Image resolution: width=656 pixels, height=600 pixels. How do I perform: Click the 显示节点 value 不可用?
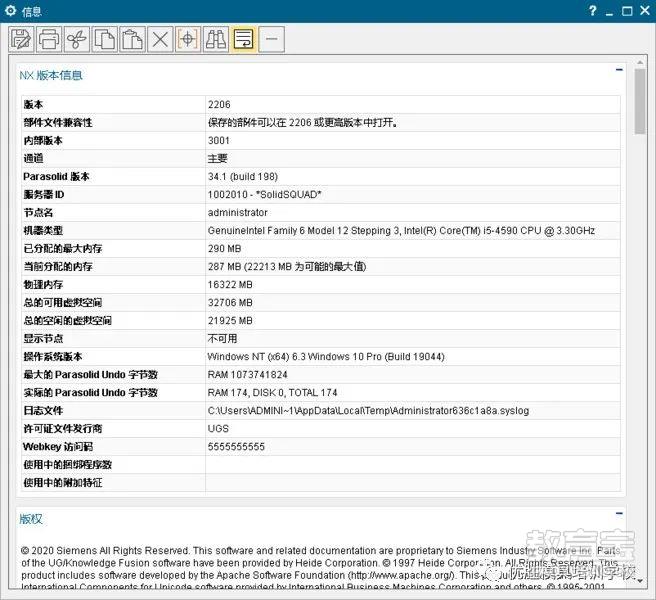223,338
